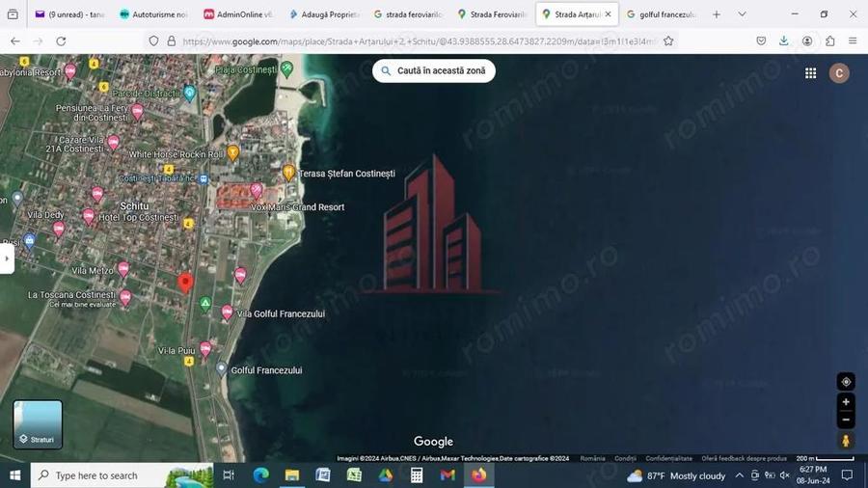Click the Google account avatar

[839, 73]
